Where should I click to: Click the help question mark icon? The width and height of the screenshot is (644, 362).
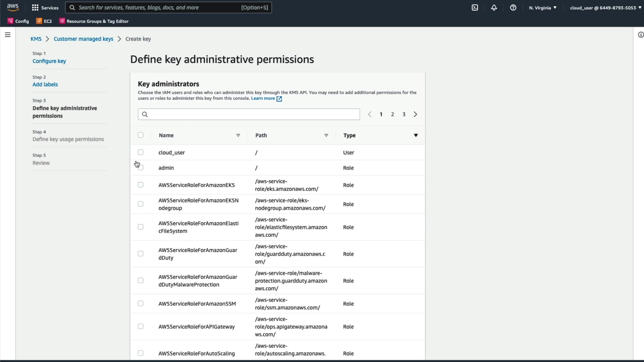tap(513, 8)
